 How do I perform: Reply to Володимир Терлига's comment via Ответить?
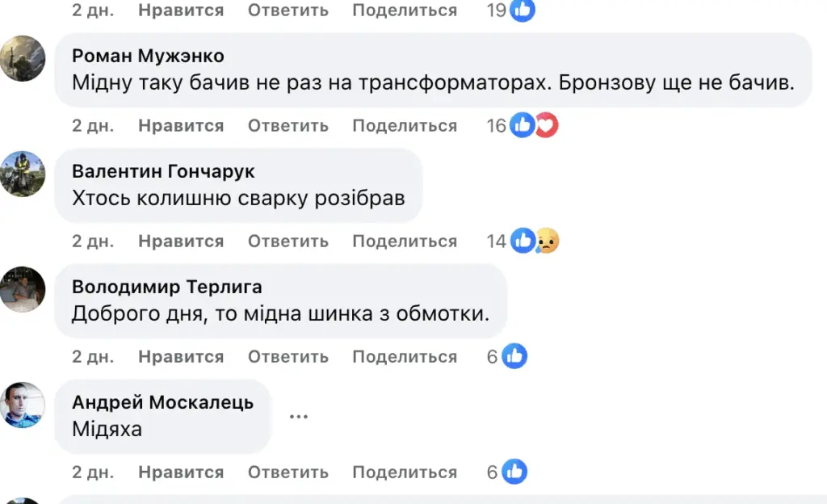point(288,355)
